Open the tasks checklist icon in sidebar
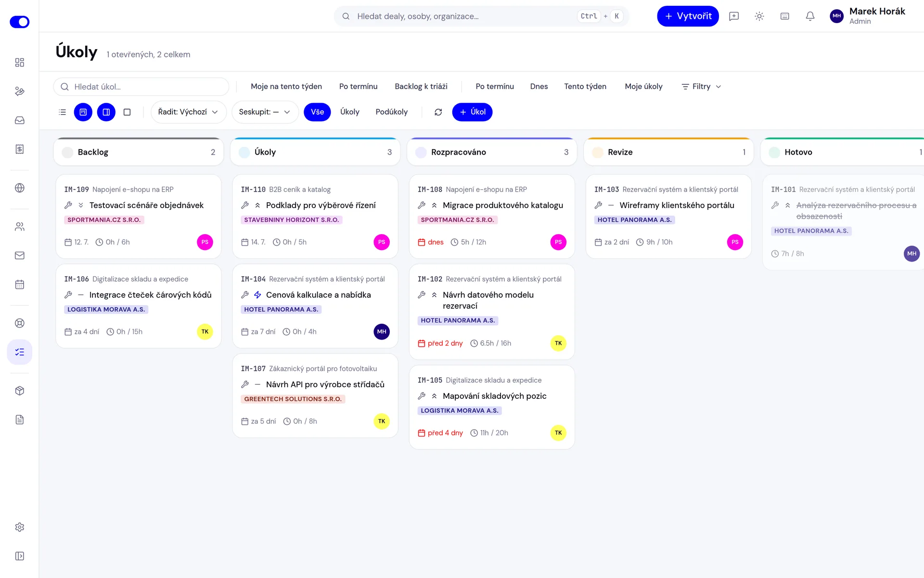 coord(19,352)
